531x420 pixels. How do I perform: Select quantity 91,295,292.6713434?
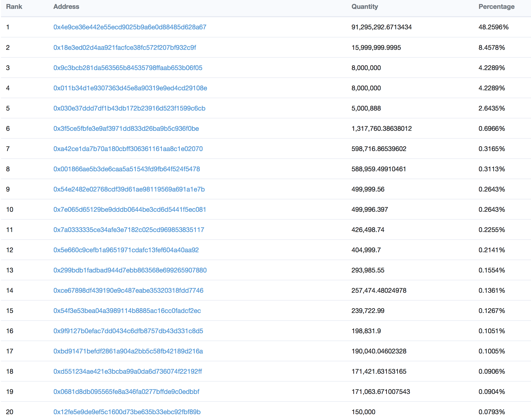[x=382, y=27]
